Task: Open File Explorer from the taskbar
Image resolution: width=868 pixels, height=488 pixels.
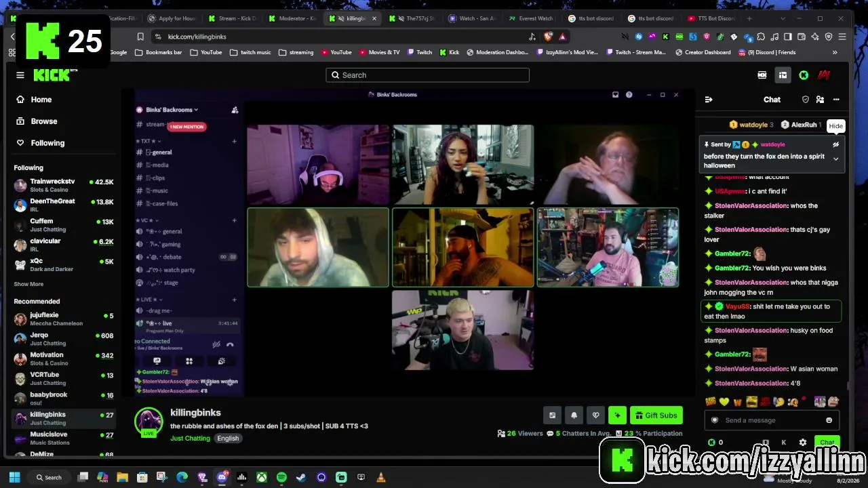Action: 122,477
